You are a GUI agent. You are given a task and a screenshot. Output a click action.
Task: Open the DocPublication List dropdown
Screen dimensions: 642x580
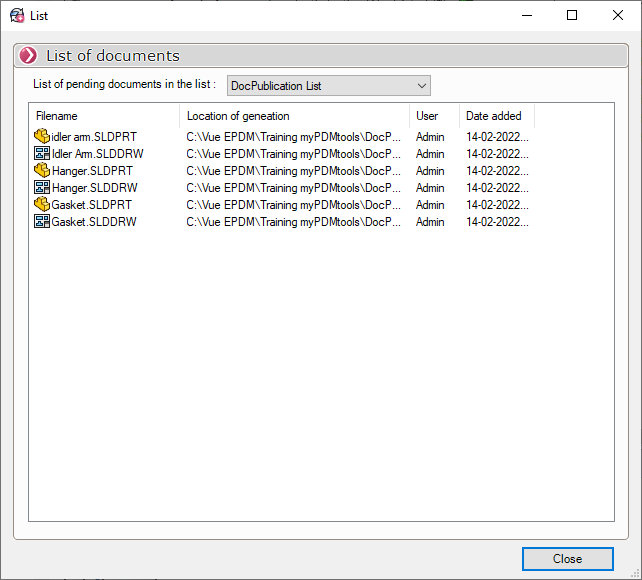click(x=328, y=86)
